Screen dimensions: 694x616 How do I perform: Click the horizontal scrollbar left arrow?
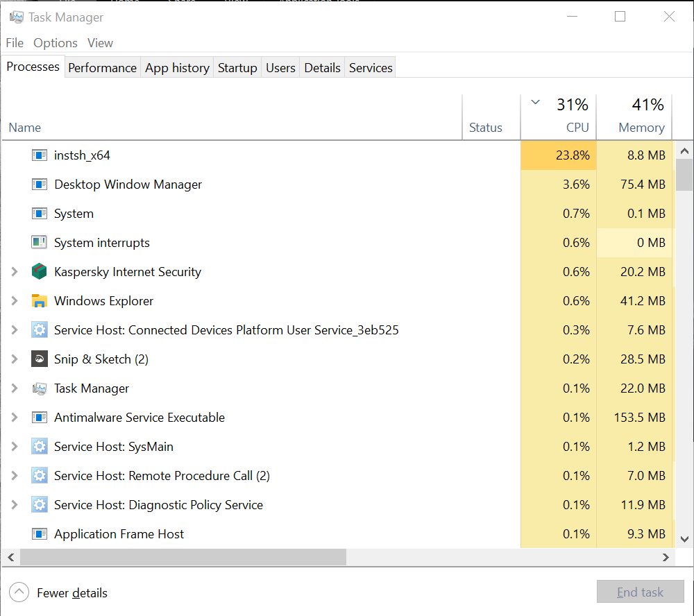pos(11,557)
